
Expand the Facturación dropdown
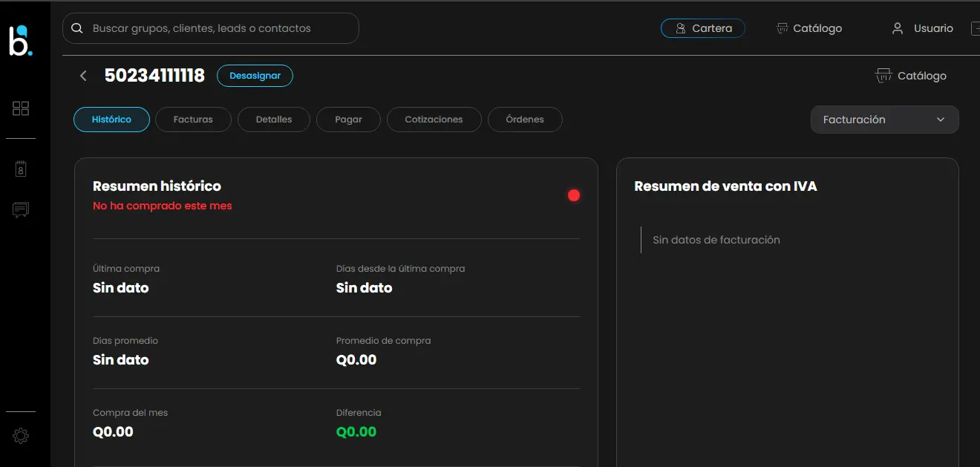884,120
